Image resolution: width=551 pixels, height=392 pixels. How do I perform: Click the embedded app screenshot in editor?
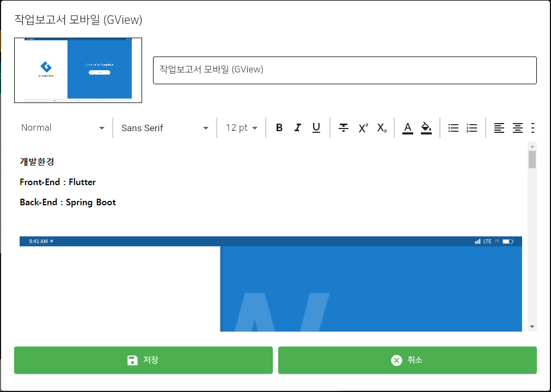point(271,284)
